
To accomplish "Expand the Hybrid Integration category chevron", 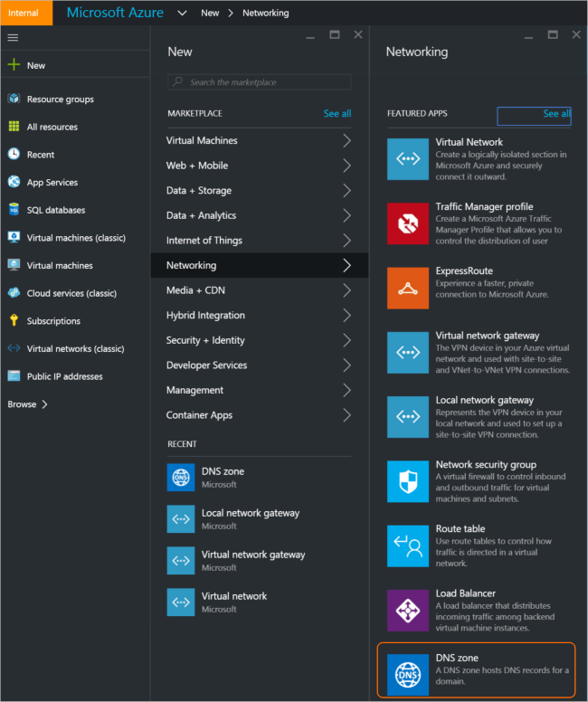I will 347,316.
